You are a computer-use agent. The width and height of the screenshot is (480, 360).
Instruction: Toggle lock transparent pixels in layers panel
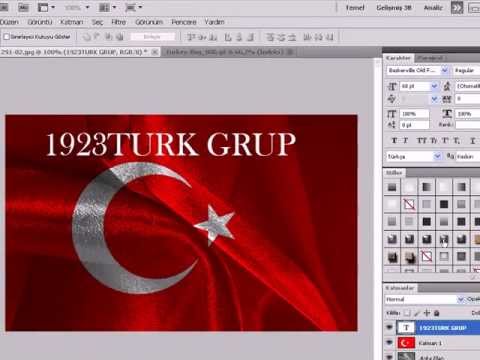pos(407,313)
